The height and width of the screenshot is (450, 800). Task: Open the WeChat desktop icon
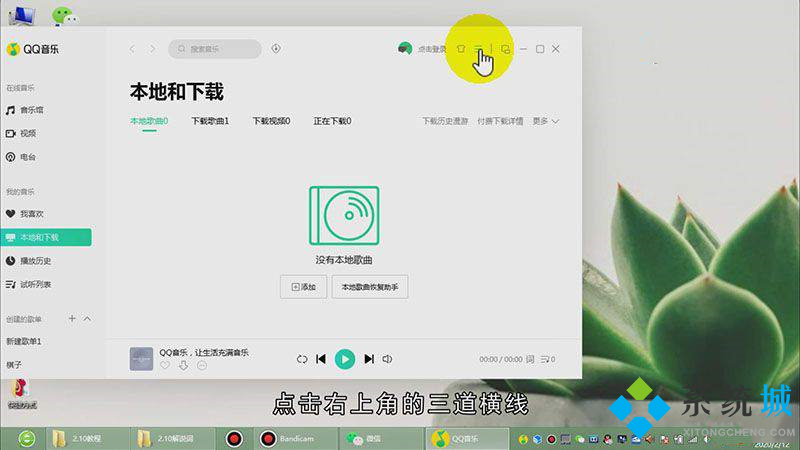point(64,15)
